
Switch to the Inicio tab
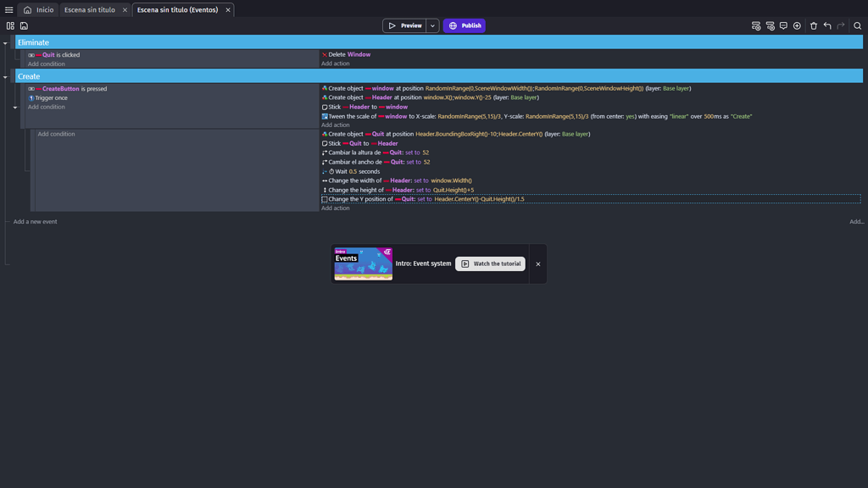pyautogui.click(x=39, y=11)
